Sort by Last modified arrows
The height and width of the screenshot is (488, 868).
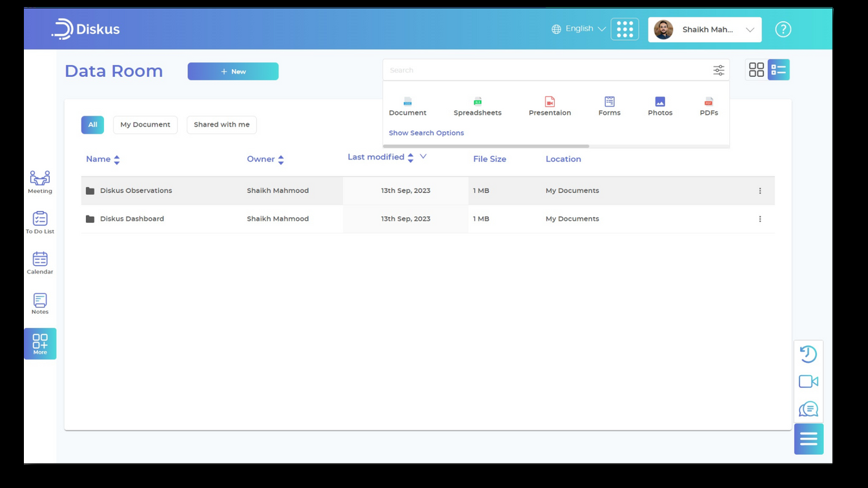coord(411,158)
